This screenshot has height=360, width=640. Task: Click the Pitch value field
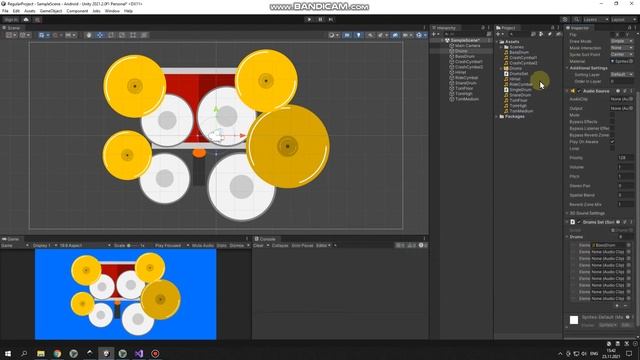625,176
